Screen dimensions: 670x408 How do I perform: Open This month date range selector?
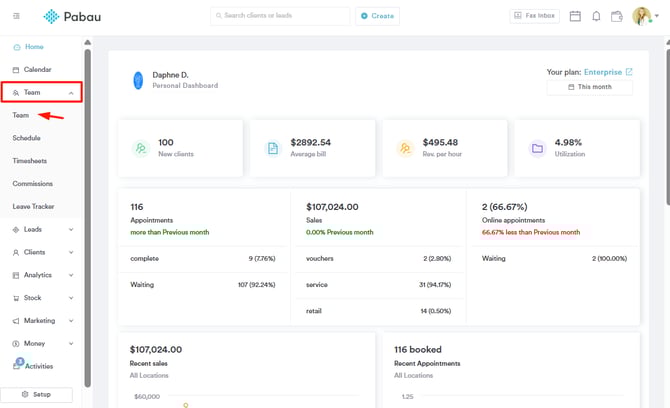[x=590, y=87]
